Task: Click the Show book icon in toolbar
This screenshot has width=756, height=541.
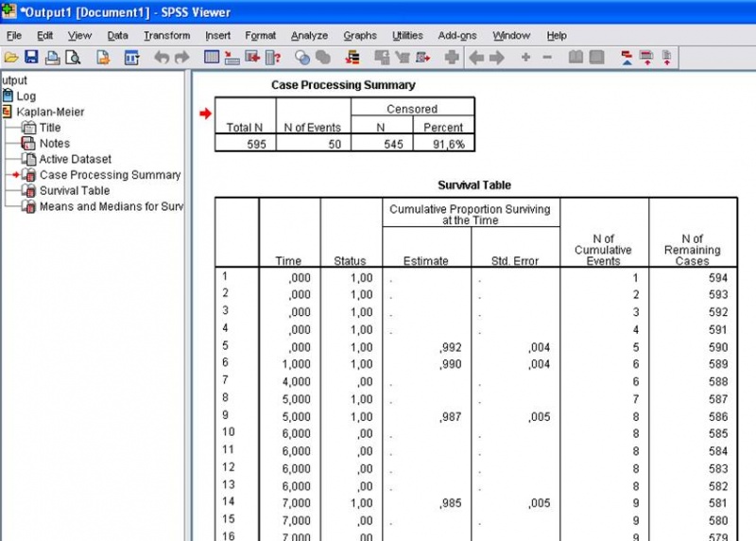Action: (576, 58)
